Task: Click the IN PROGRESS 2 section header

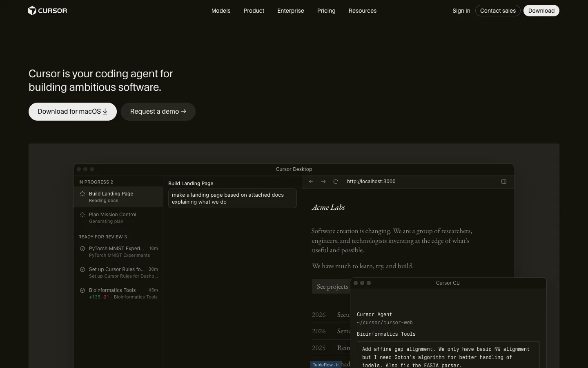Action: tap(96, 182)
